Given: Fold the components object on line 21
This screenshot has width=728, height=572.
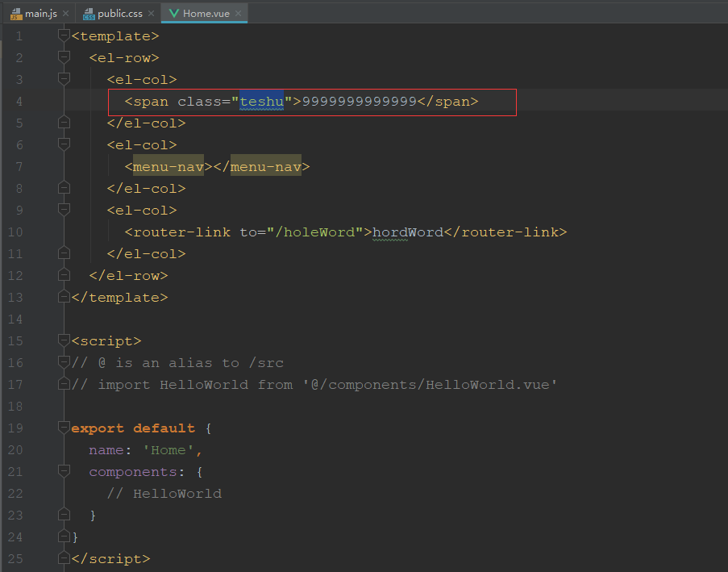Looking at the screenshot, I should pyautogui.click(x=64, y=472).
